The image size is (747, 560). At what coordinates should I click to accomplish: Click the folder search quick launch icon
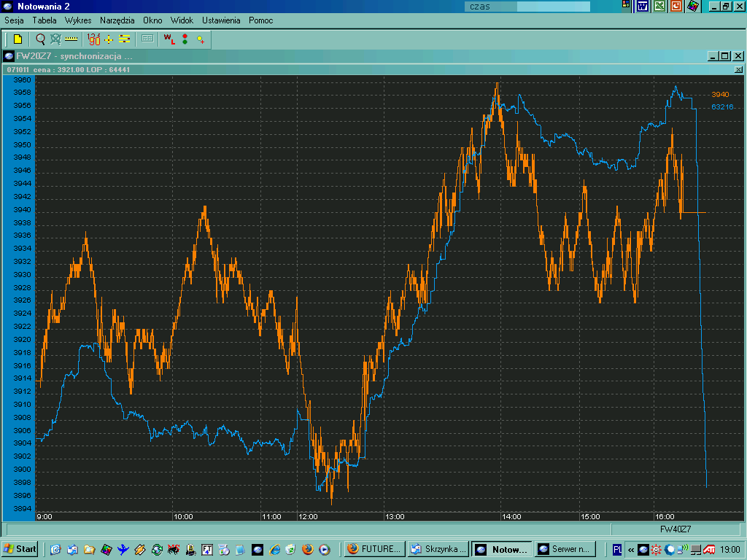pyautogui.click(x=89, y=550)
